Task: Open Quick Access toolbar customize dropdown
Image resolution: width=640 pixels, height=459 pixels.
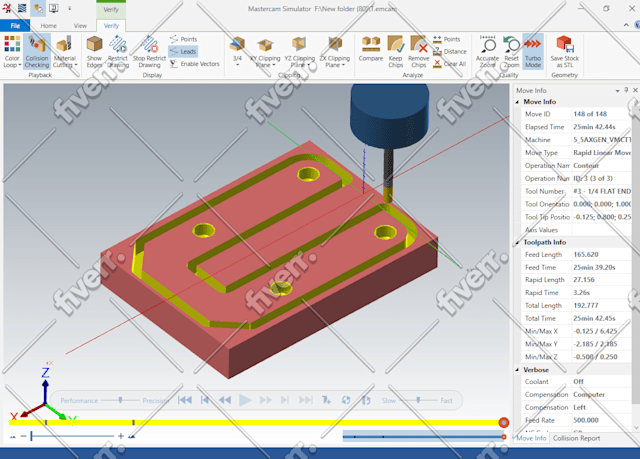Action: [69, 8]
